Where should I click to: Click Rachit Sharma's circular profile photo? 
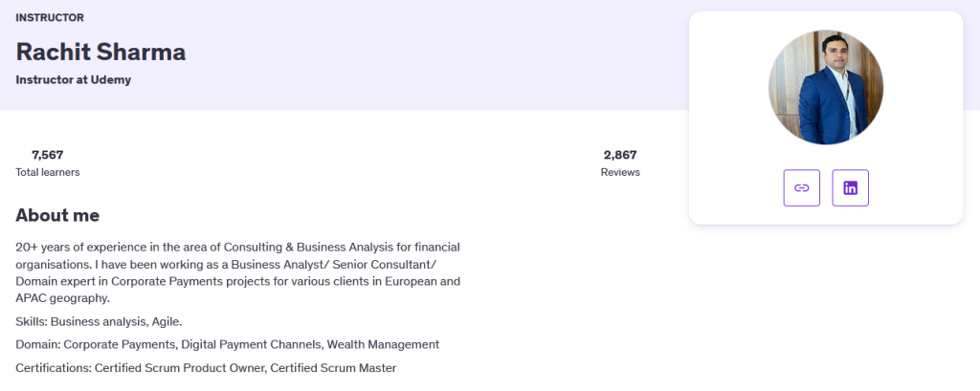[x=826, y=87]
